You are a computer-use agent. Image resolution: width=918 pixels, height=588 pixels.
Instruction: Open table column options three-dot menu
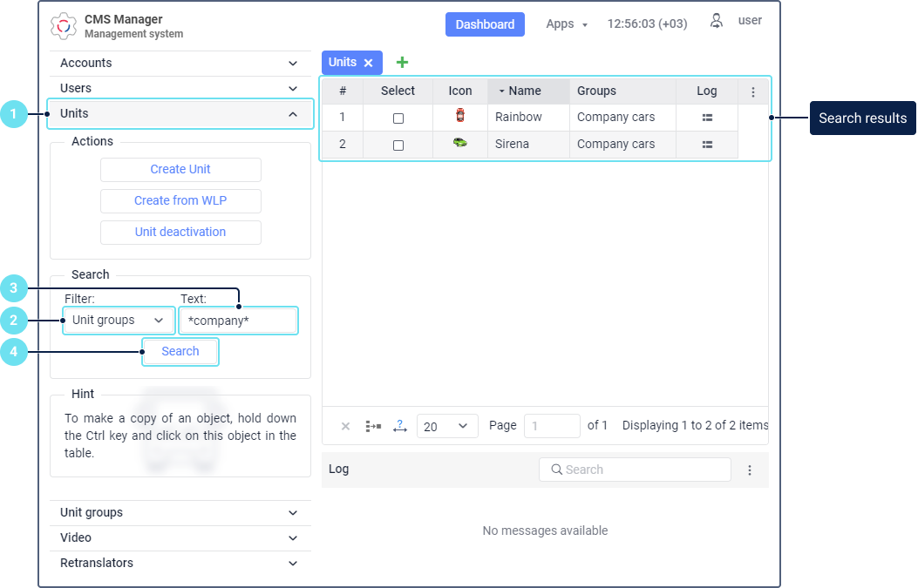[x=753, y=91]
